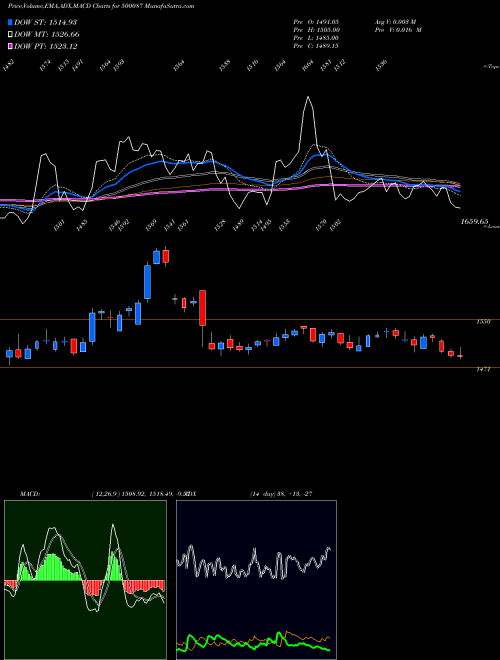
Task: Click the tallest blue candlestick
Action: point(147,282)
